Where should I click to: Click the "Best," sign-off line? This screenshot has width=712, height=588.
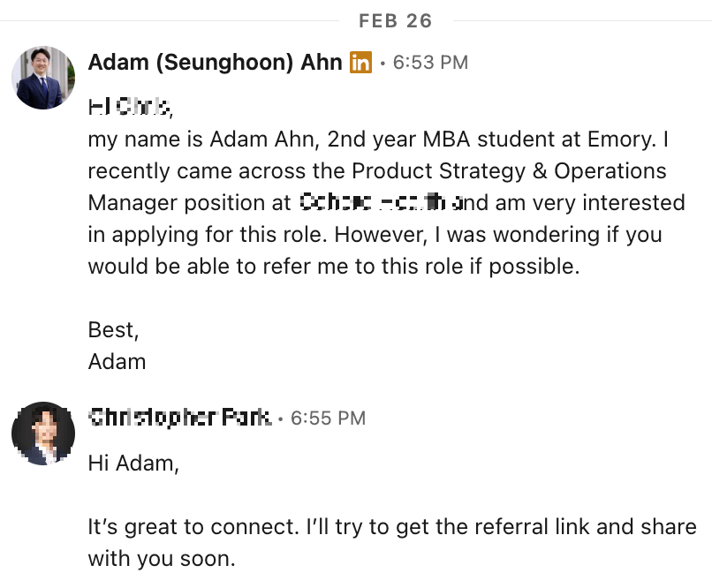tap(113, 330)
